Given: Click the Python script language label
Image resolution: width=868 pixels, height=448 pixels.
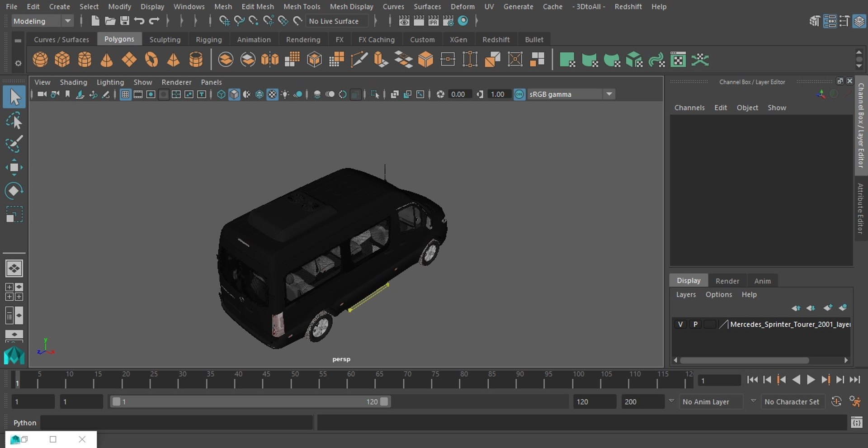Looking at the screenshot, I should click(x=24, y=423).
